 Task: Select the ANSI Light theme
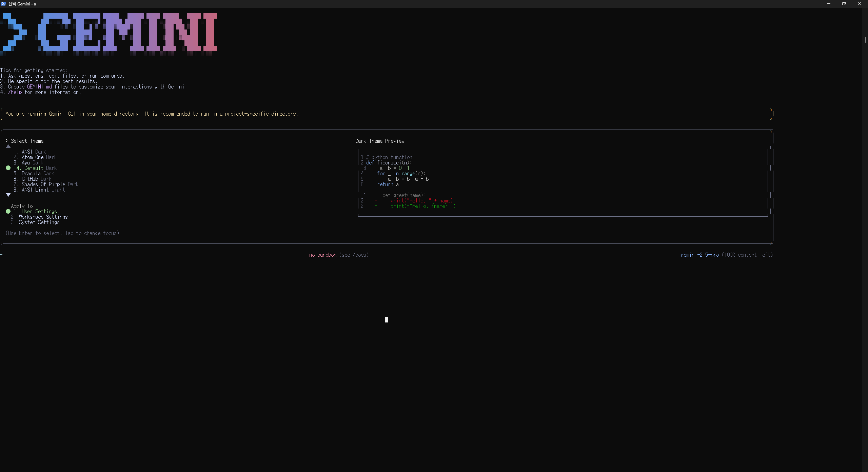pos(43,190)
